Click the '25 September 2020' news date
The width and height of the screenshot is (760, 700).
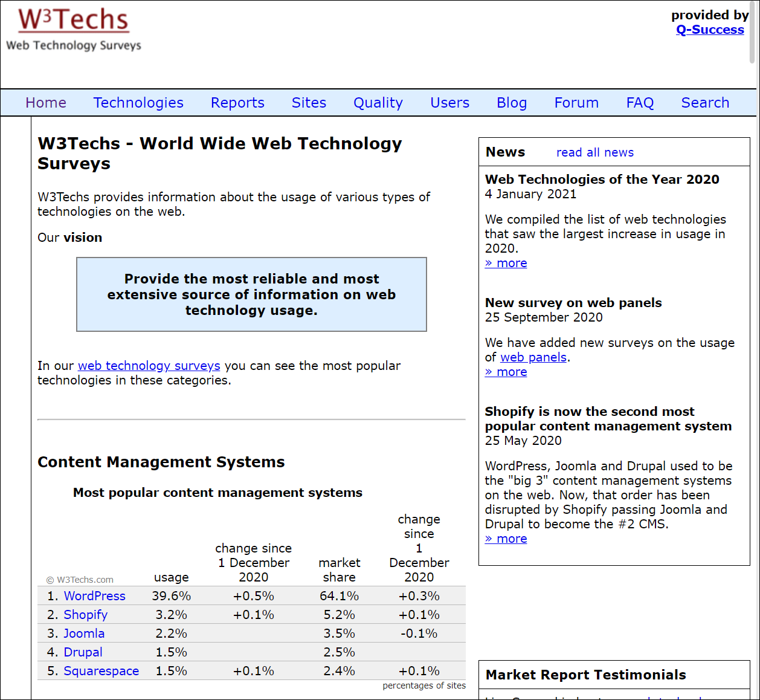tap(544, 317)
